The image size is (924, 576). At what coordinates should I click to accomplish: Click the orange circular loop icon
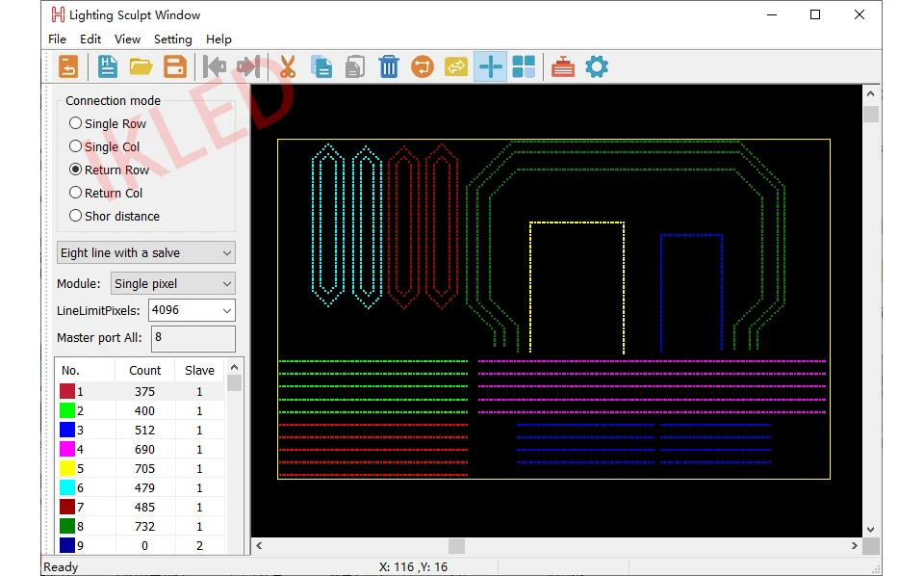click(x=422, y=66)
